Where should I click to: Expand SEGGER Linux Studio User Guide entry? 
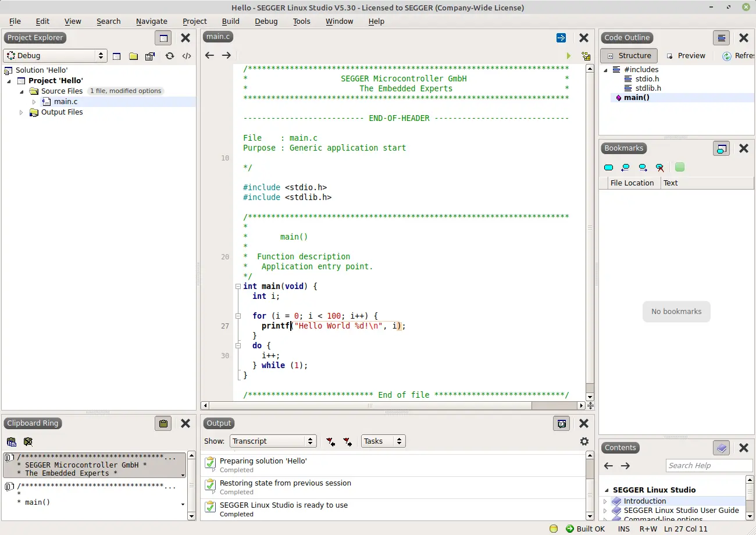coord(606,510)
